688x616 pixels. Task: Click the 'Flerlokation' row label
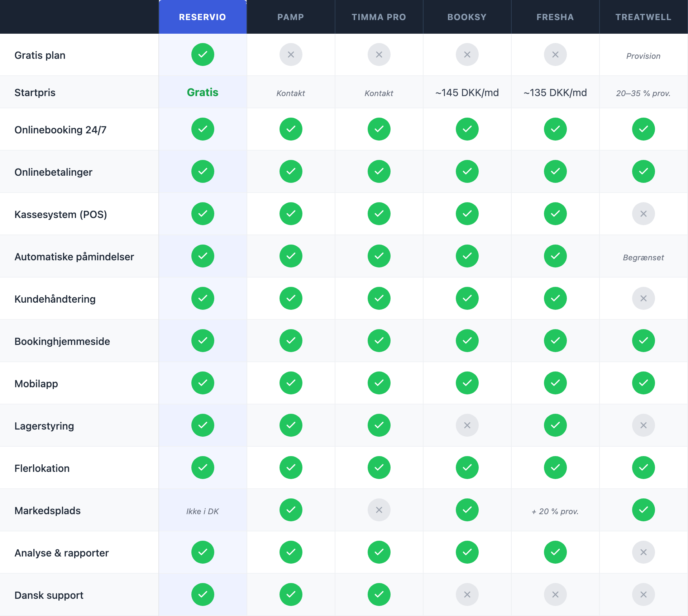pos(42,468)
